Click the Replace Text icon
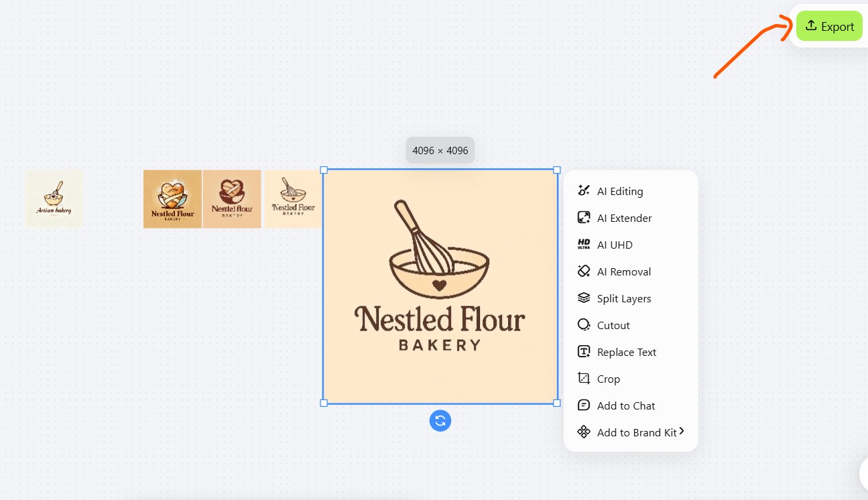The width and height of the screenshot is (868, 500). click(584, 352)
